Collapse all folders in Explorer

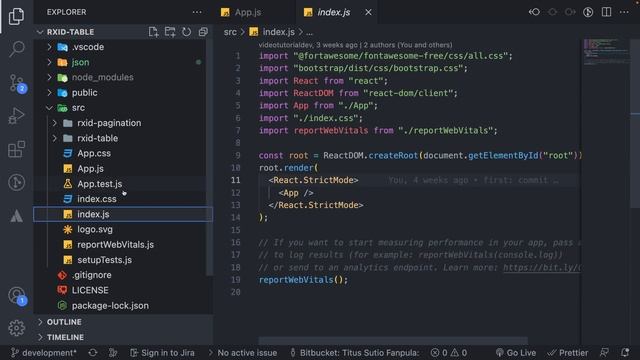pyautogui.click(x=203, y=32)
